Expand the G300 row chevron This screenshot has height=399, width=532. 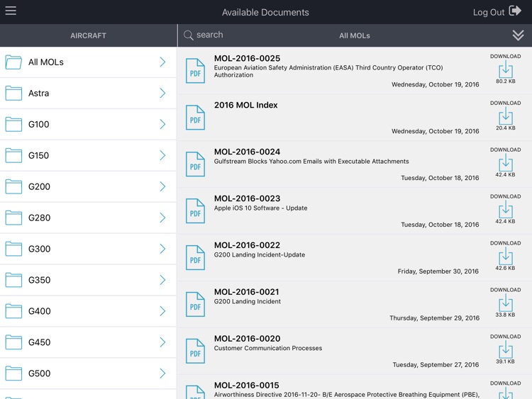click(x=162, y=249)
